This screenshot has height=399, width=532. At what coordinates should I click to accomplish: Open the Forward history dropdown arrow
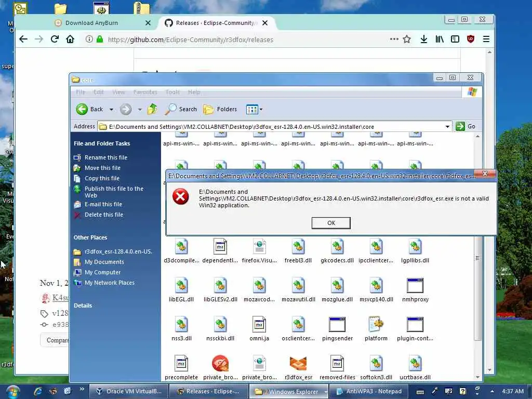[x=140, y=109]
